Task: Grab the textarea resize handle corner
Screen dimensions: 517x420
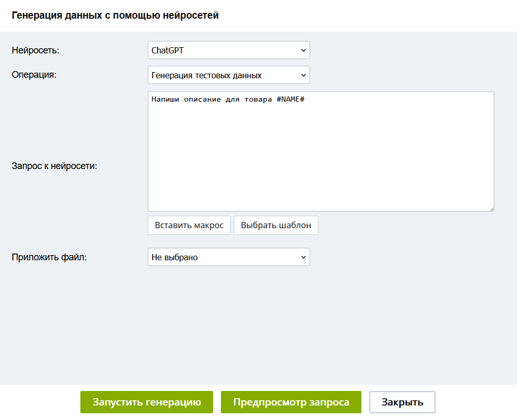Action: pos(491,208)
